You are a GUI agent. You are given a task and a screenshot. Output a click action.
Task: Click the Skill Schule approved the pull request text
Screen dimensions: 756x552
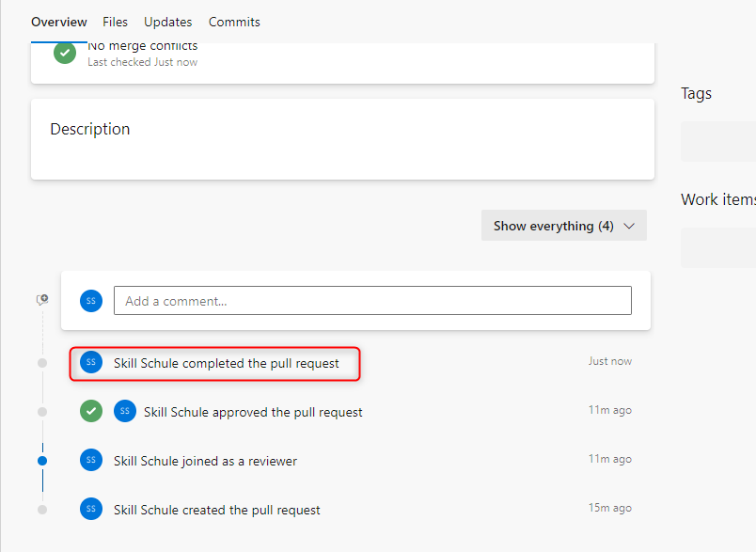253,412
